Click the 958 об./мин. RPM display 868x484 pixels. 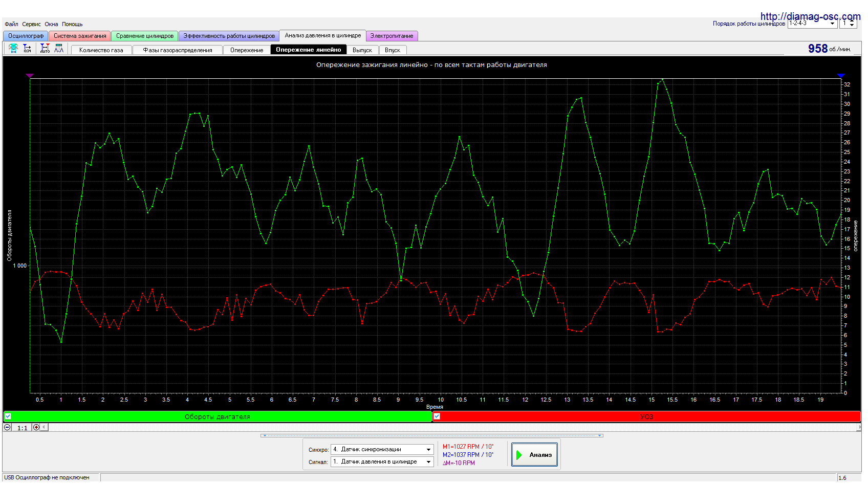coord(829,49)
